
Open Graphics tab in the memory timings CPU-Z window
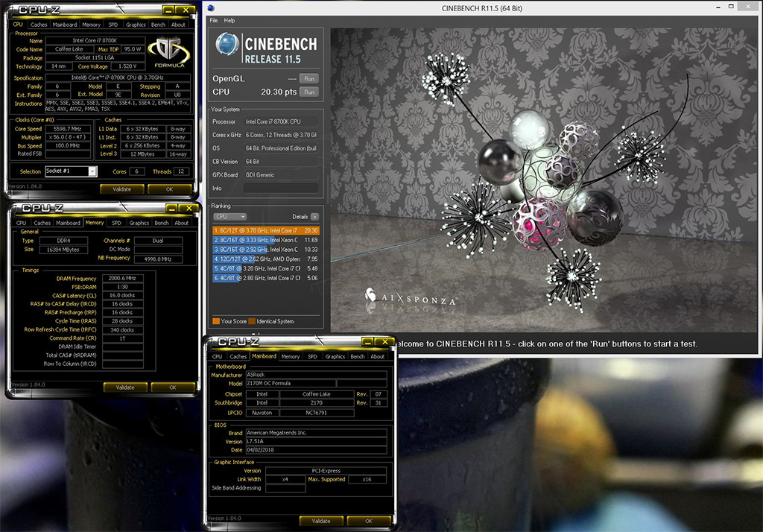pos(139,223)
